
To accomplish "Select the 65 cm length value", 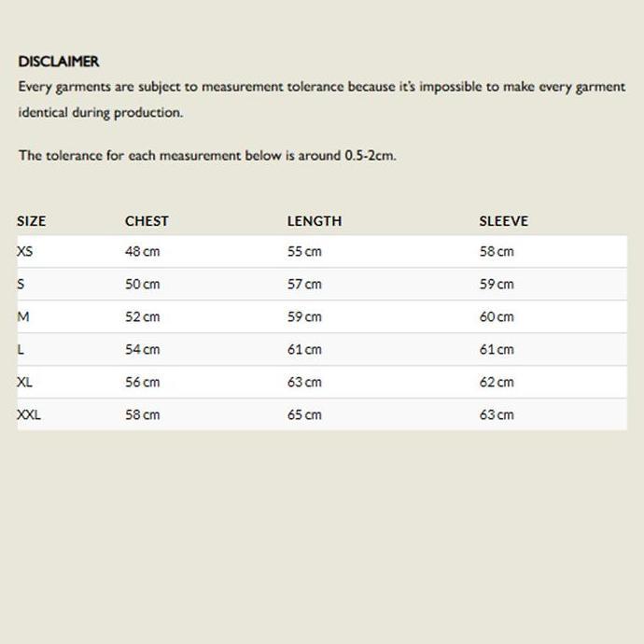I will click(x=304, y=414).
